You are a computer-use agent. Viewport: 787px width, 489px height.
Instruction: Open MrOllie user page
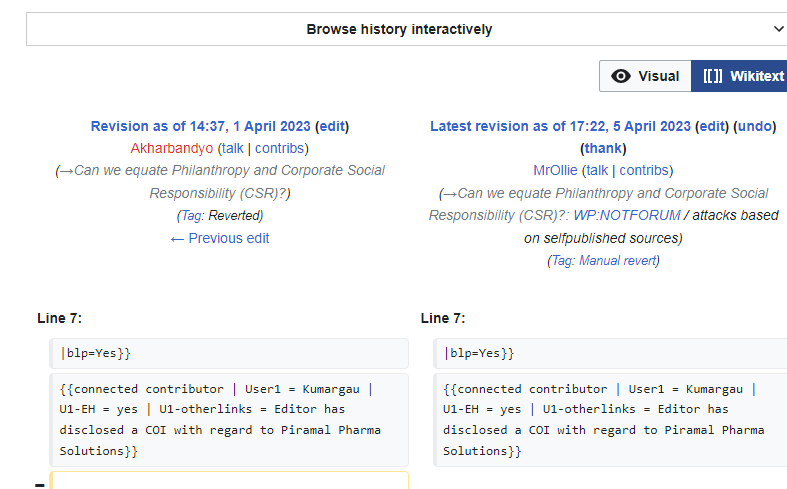pyautogui.click(x=556, y=170)
